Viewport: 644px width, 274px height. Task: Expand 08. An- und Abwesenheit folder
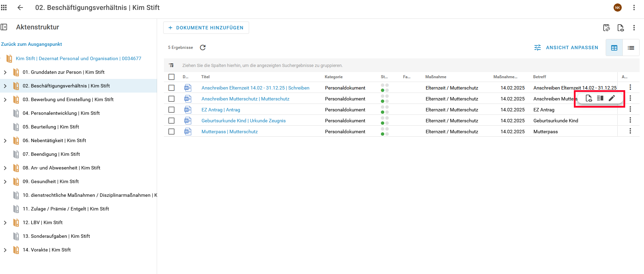(5, 168)
